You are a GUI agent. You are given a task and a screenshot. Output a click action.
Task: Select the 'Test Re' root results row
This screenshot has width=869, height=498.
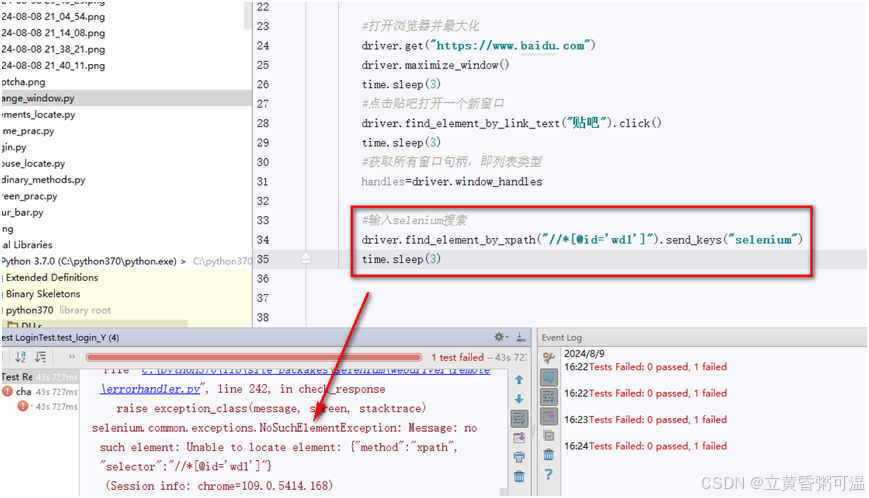40,377
